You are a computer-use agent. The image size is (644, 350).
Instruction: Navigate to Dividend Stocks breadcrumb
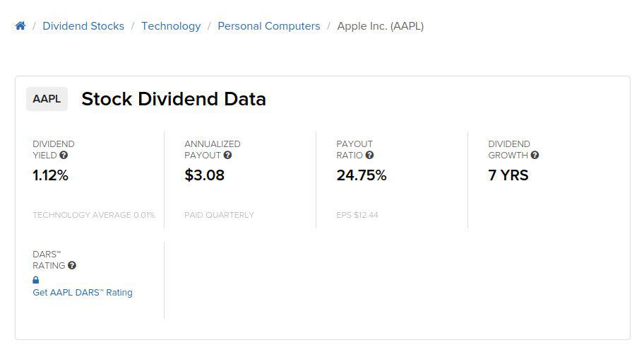[x=83, y=26]
